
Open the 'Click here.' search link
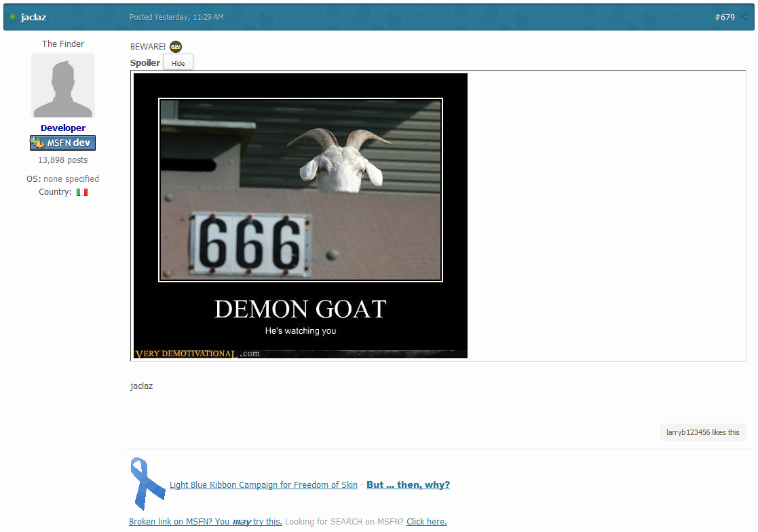pos(427,521)
